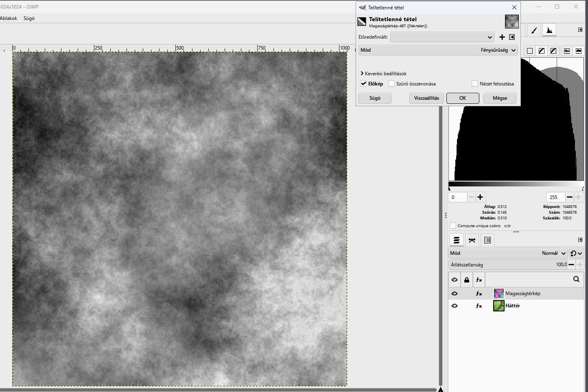Open the Fénysűrűség mode dropdown
The width and height of the screenshot is (588, 392).
coord(438,50)
